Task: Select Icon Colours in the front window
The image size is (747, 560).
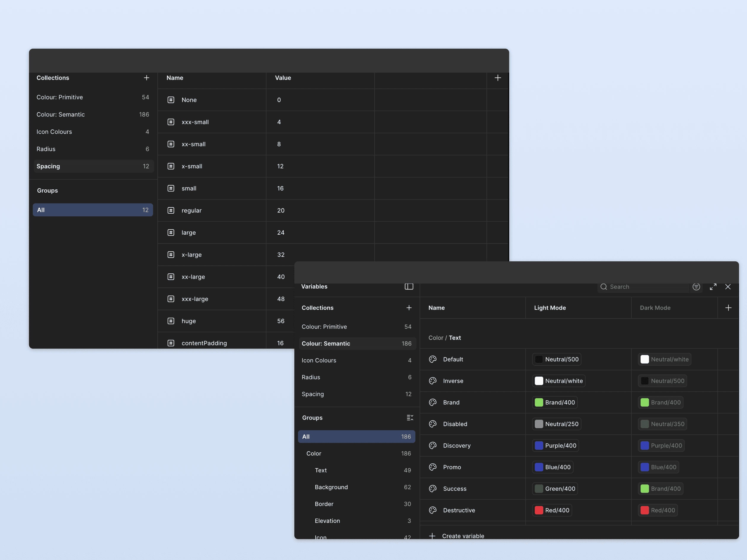Action: [x=357, y=360]
